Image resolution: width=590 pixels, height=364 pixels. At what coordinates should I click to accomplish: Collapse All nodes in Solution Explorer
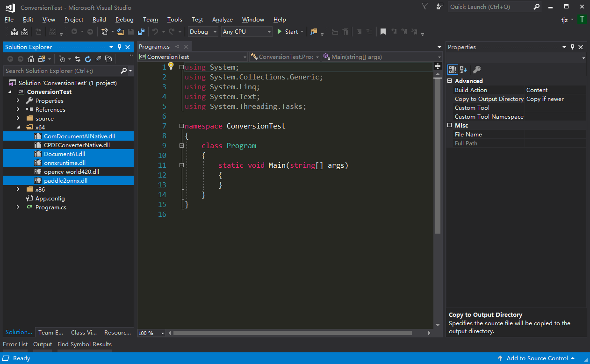pos(98,59)
